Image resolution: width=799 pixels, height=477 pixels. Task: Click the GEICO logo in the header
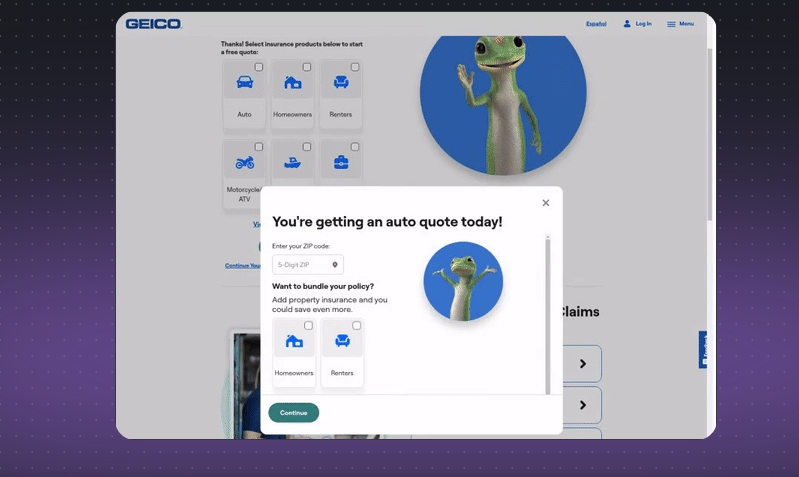coord(153,24)
